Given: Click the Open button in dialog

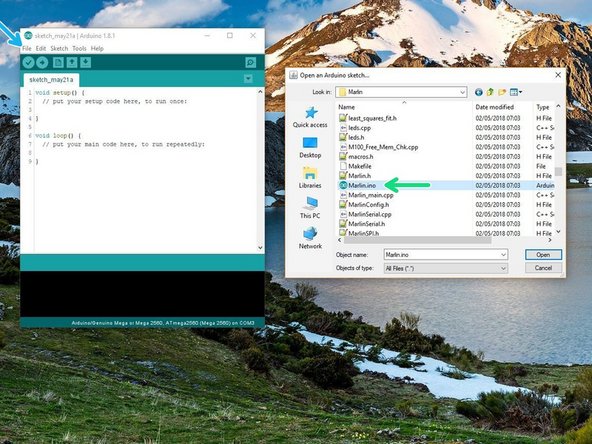Looking at the screenshot, I should pos(543,255).
